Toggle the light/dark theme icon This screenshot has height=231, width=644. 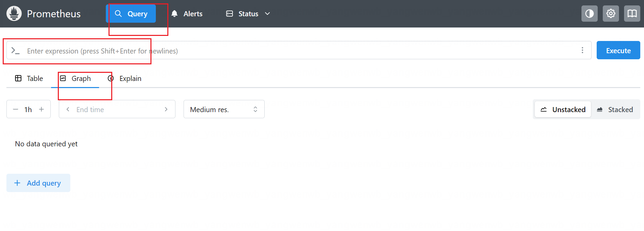[589, 14]
